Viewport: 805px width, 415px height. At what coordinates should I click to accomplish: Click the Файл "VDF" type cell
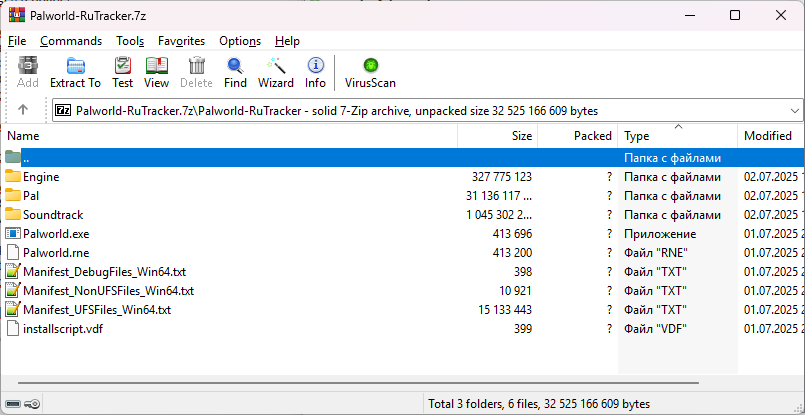(x=656, y=329)
